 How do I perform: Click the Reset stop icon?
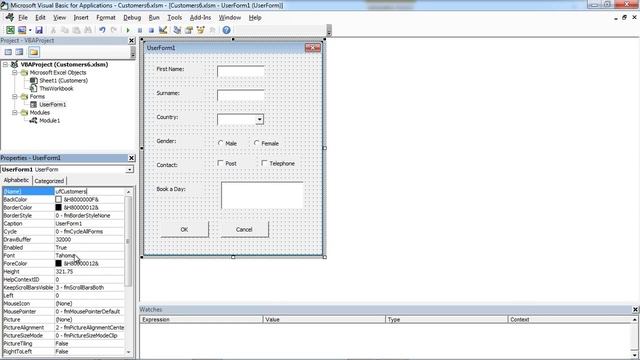(x=151, y=30)
